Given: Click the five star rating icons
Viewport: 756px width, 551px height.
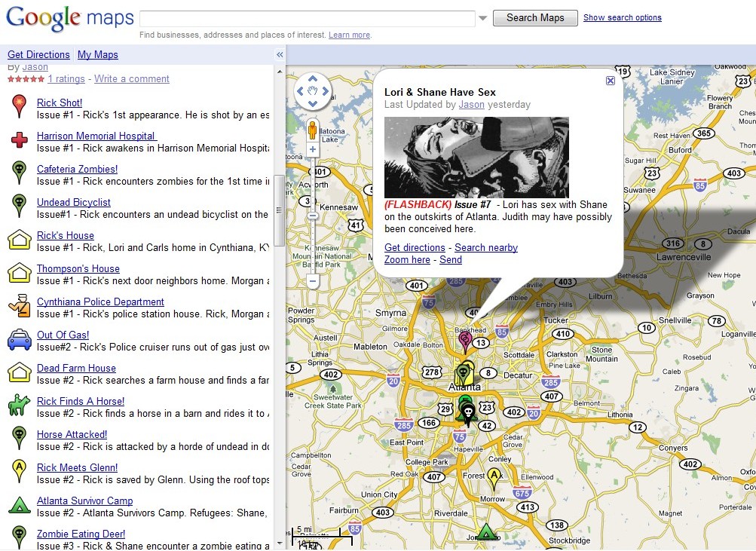Looking at the screenshot, I should tap(26, 79).
